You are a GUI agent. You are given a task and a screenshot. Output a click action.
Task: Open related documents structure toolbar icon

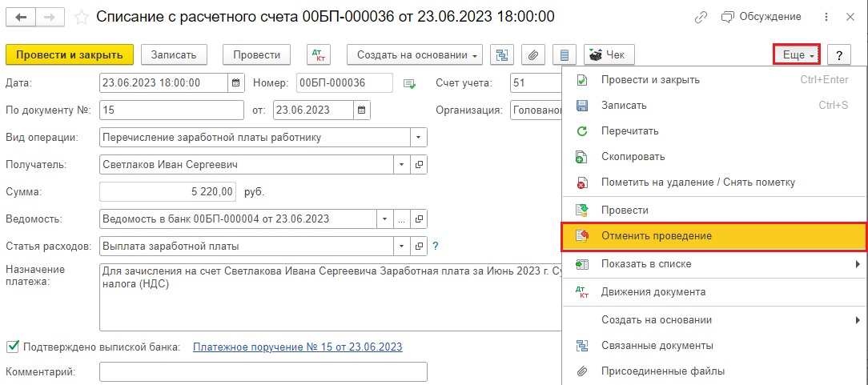pyautogui.click(x=502, y=54)
